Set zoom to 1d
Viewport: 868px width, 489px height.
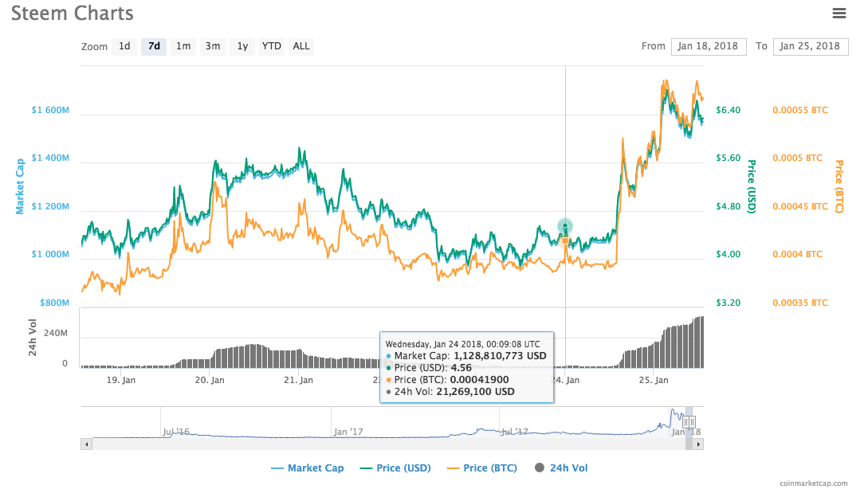click(124, 46)
